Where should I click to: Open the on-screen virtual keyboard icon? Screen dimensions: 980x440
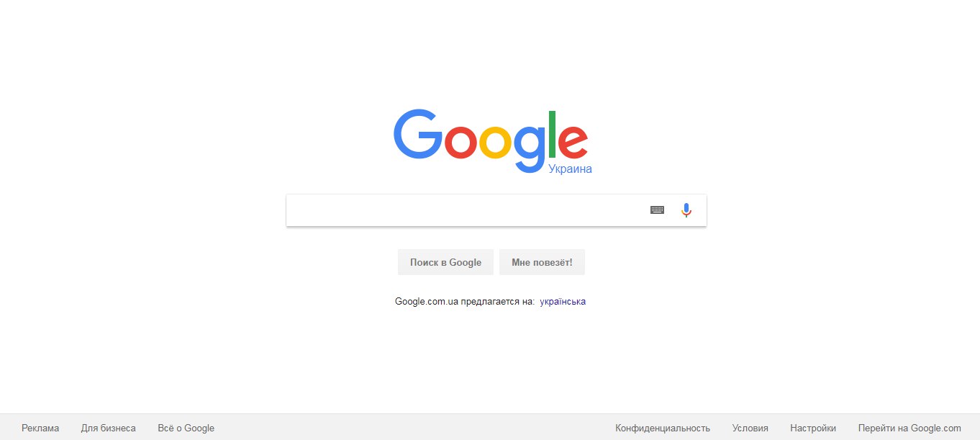[x=657, y=210]
